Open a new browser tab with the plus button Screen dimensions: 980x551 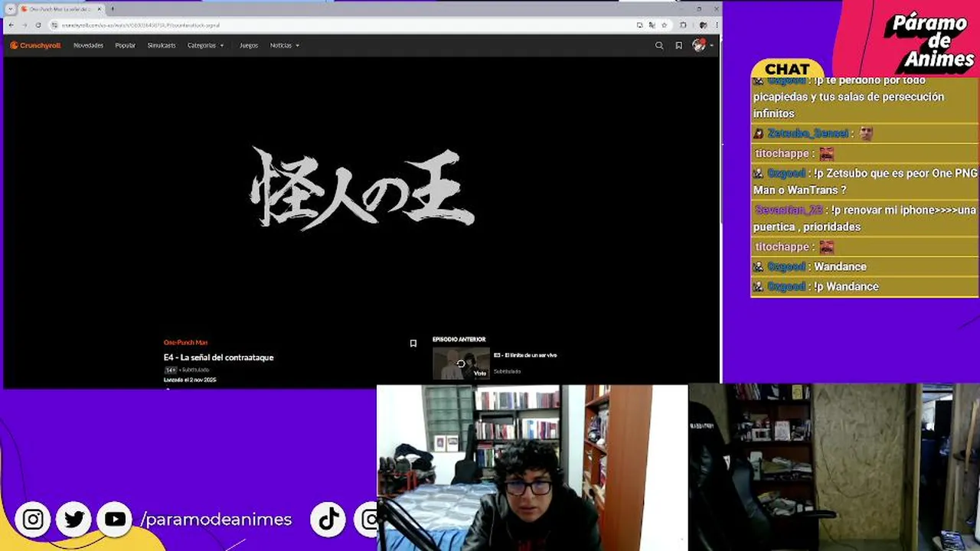pos(113,8)
